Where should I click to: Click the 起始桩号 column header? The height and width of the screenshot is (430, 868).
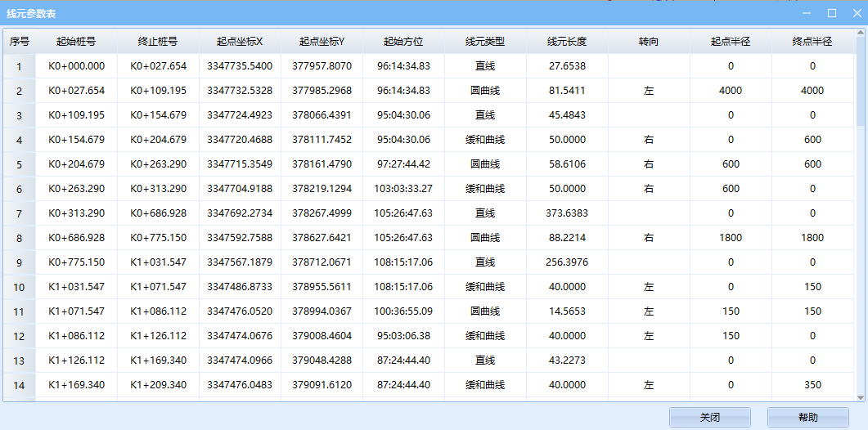click(x=76, y=42)
